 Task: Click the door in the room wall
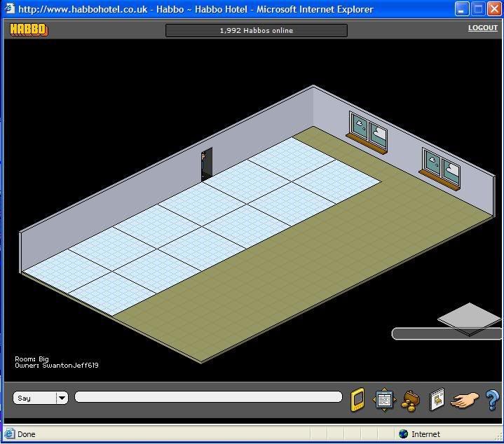(206, 164)
